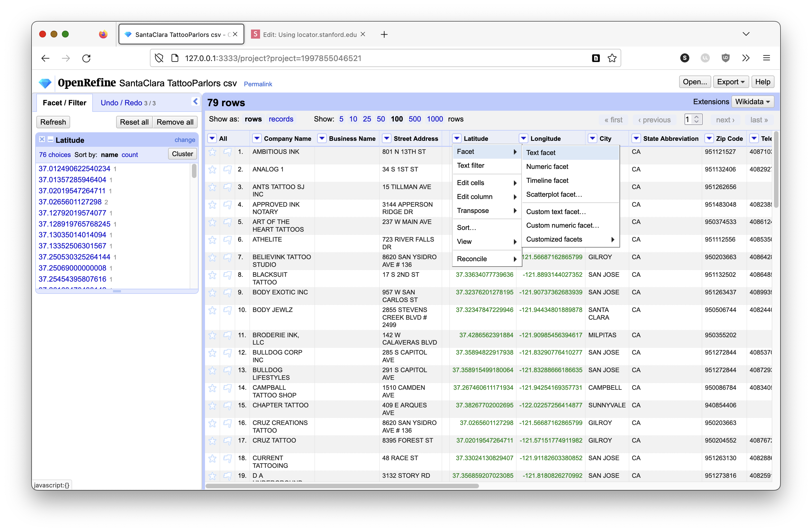812x532 pixels.
Task: Bookmark this page with star icon
Action: 612,58
